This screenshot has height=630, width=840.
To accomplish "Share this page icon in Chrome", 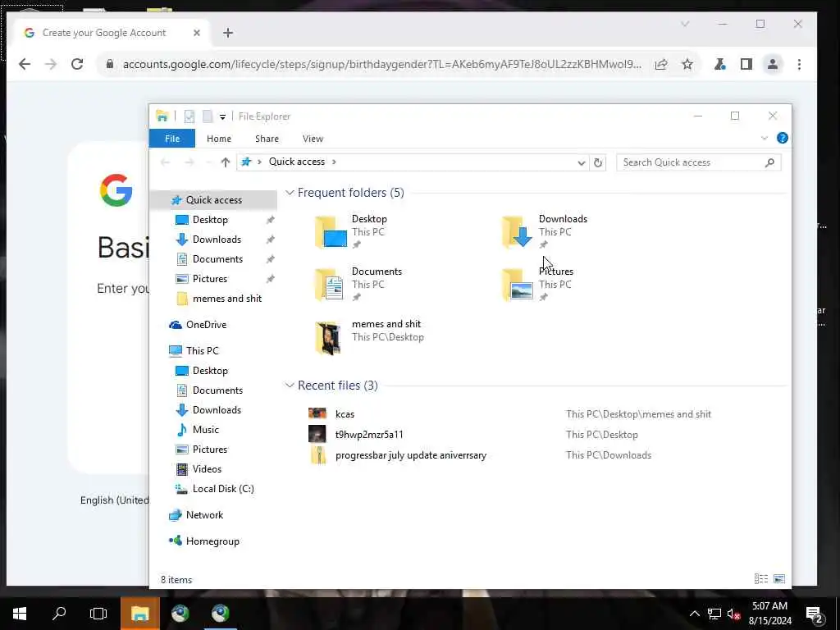I will coord(661,64).
